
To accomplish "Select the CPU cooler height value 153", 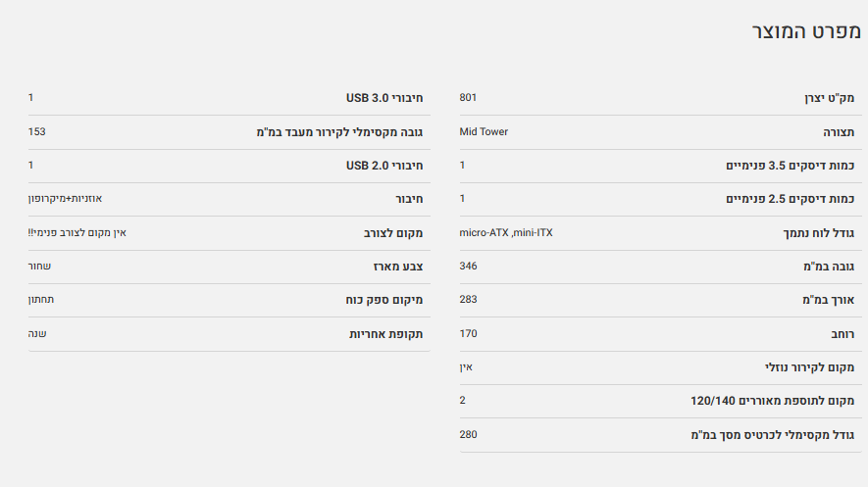I will point(37,131).
